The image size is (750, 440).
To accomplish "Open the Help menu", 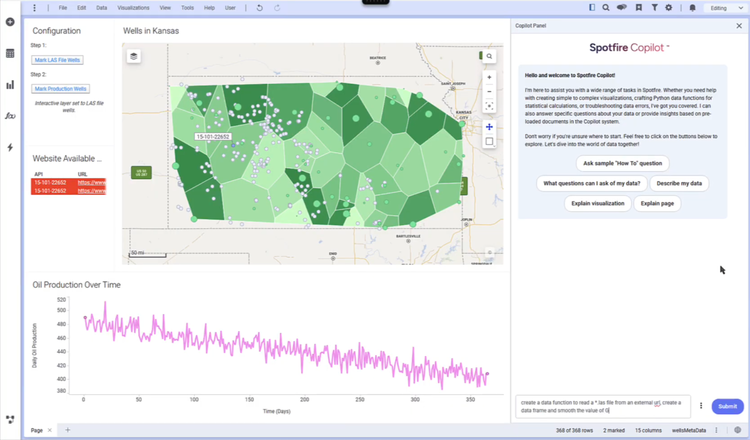I will (x=210, y=8).
